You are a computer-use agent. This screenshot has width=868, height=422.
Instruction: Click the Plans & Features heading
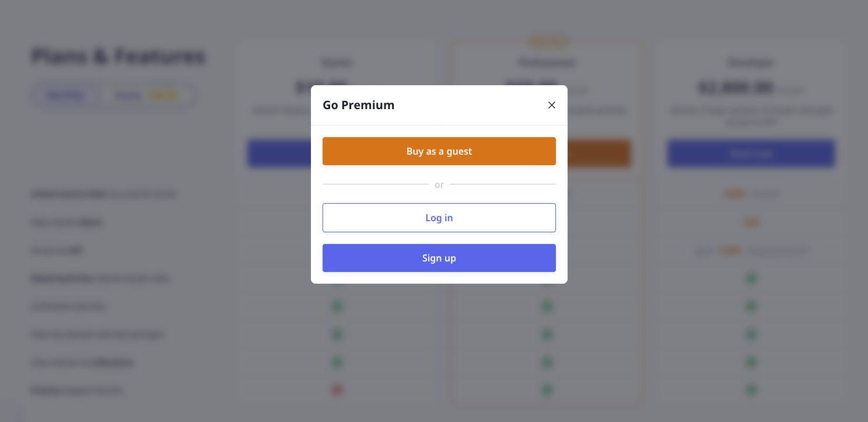pos(118,56)
